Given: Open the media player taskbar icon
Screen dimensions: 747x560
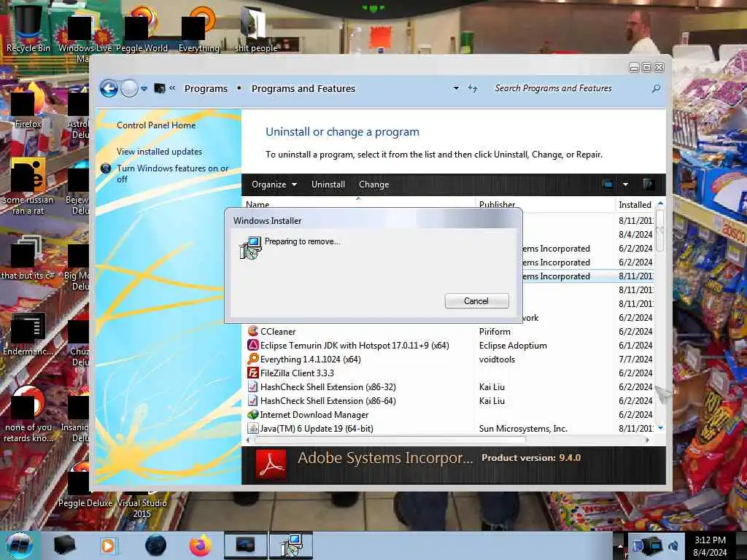Looking at the screenshot, I should coord(108,545).
